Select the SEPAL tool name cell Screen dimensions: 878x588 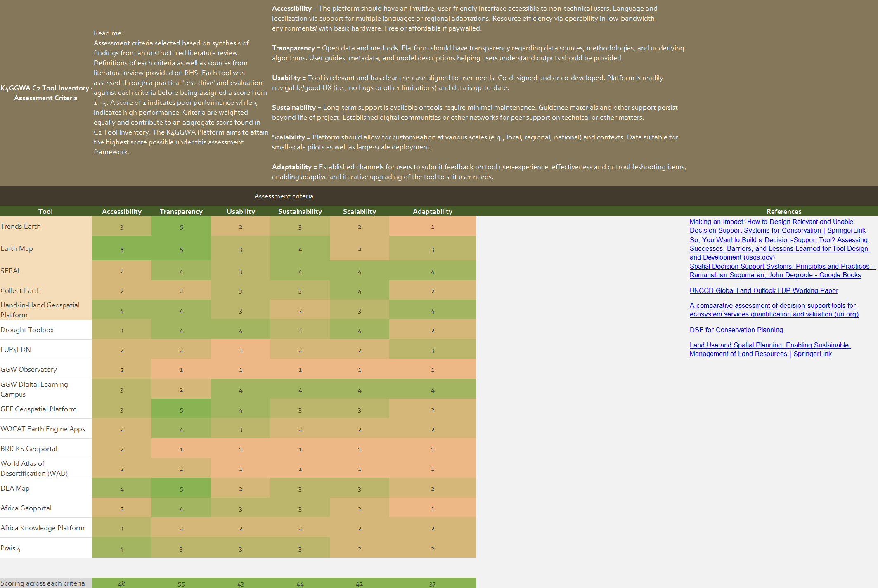pyautogui.click(x=46, y=271)
